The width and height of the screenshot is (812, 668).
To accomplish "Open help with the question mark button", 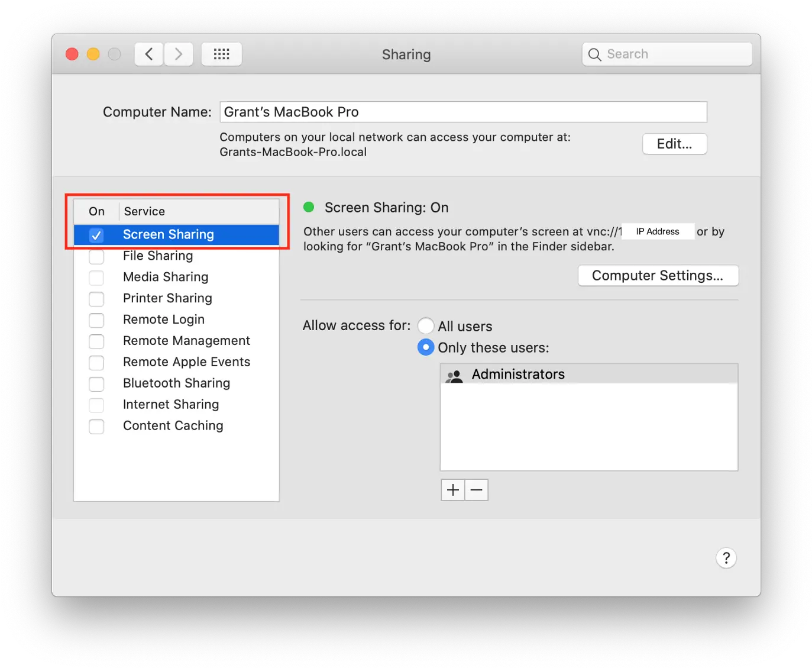I will coord(726,557).
